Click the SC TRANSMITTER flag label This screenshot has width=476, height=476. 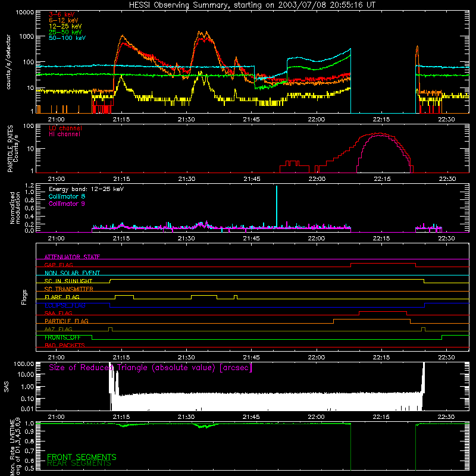click(69, 289)
